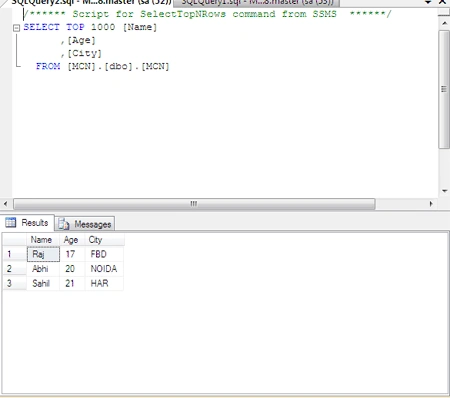
Task: Collapse the SELECT statement outline box
Action: coord(16,28)
